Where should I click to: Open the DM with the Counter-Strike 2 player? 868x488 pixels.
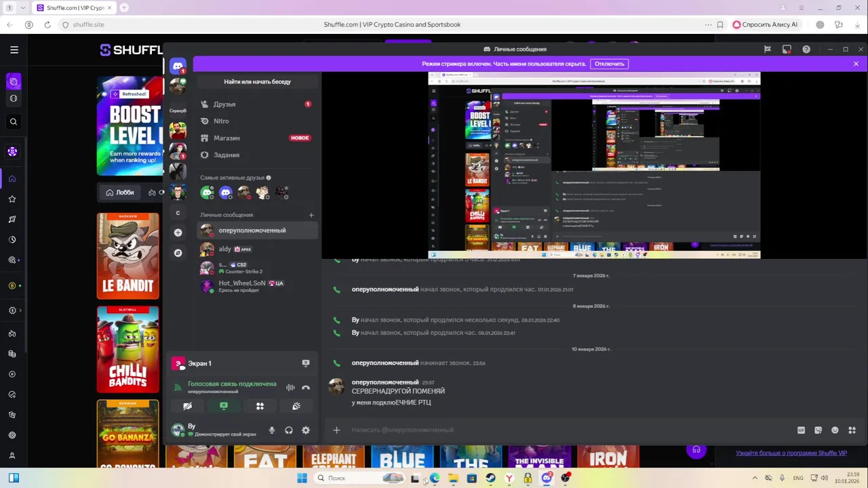tap(258, 268)
